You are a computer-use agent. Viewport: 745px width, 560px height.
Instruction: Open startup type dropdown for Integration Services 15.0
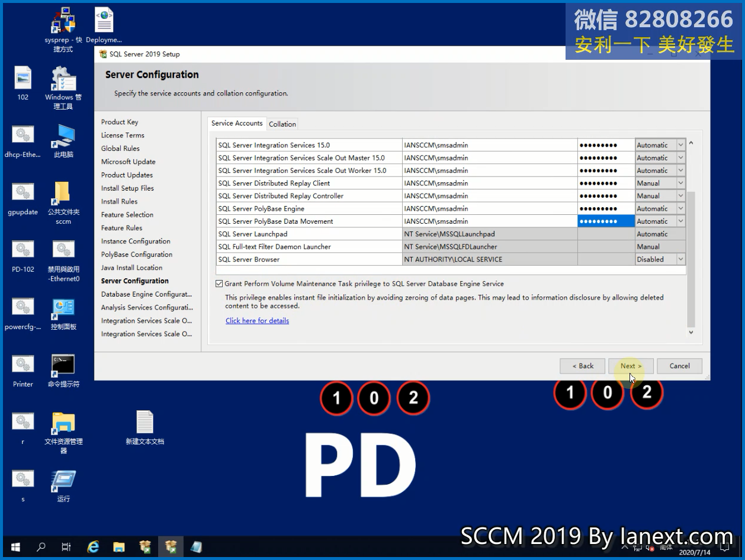coord(680,145)
